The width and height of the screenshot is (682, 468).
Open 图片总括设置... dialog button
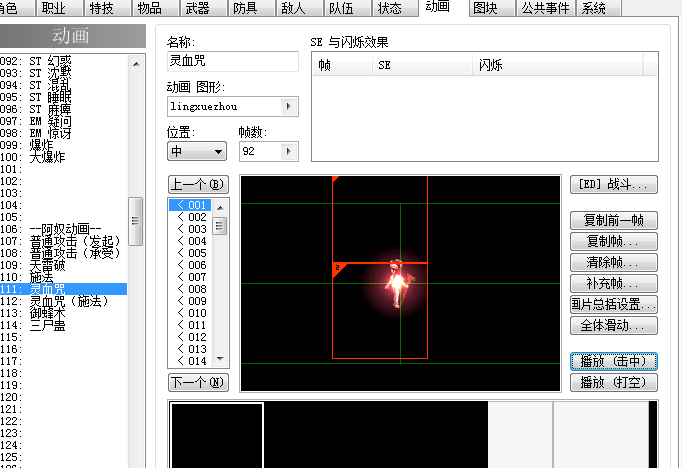pyautogui.click(x=614, y=304)
